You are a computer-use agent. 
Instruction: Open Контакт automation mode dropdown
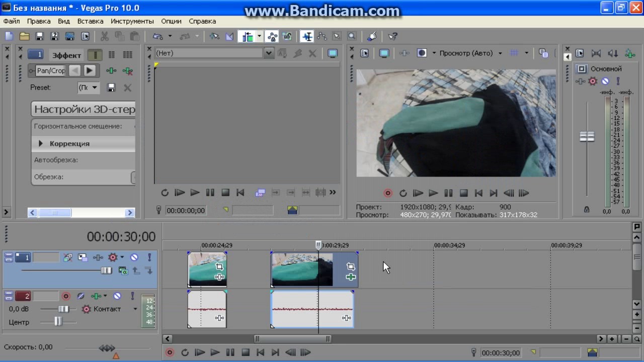[x=135, y=309]
